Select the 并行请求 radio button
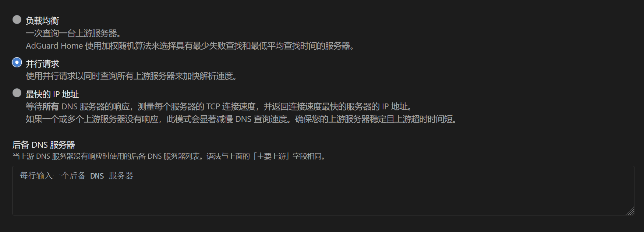644x232 pixels. tap(17, 63)
